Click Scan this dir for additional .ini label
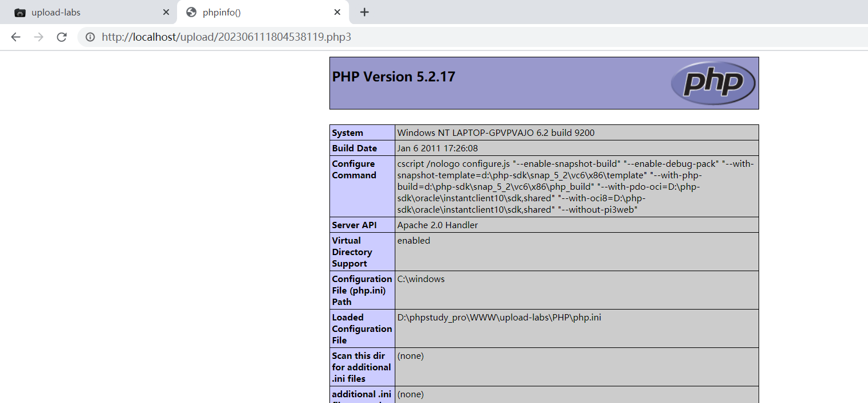 (x=361, y=367)
